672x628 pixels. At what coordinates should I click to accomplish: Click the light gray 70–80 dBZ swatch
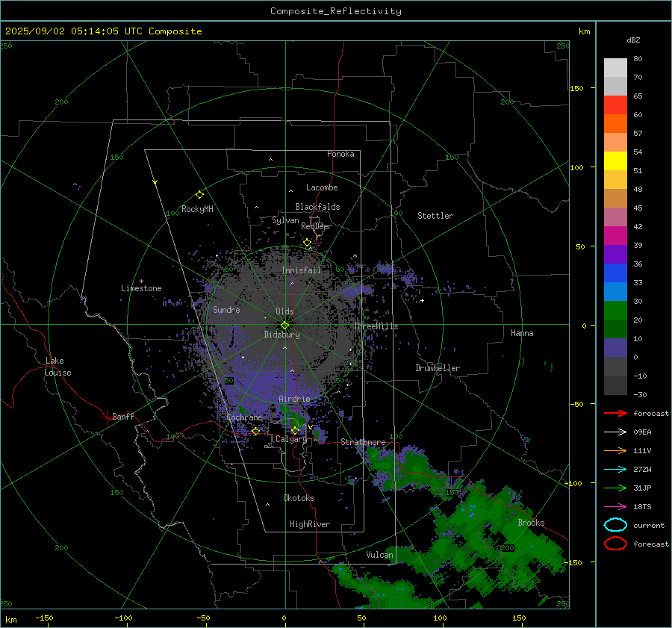[x=615, y=67]
